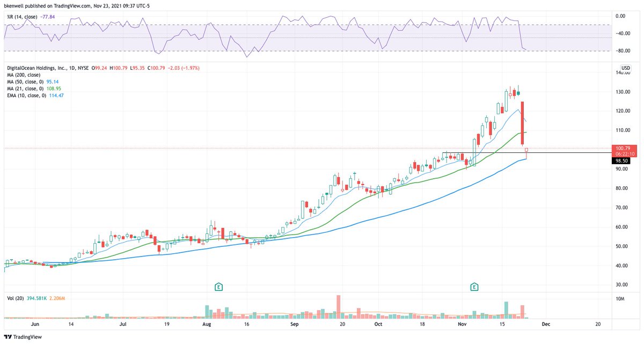This screenshot has width=644, height=344.
Task: Click the MA (200, close) indicator label
Action: tap(23, 76)
